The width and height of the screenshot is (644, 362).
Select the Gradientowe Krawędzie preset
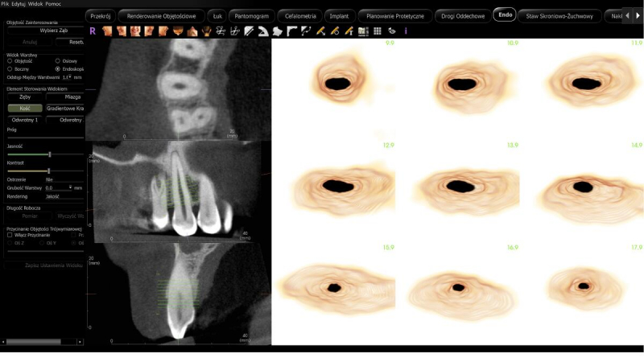pyautogui.click(x=65, y=109)
